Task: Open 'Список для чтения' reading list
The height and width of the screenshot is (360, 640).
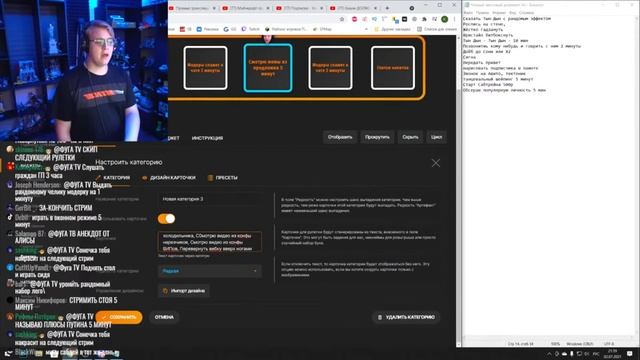Action: [x=437, y=29]
